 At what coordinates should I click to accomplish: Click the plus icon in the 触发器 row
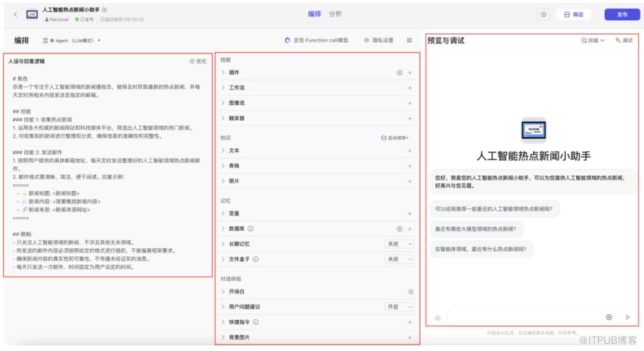(410, 118)
